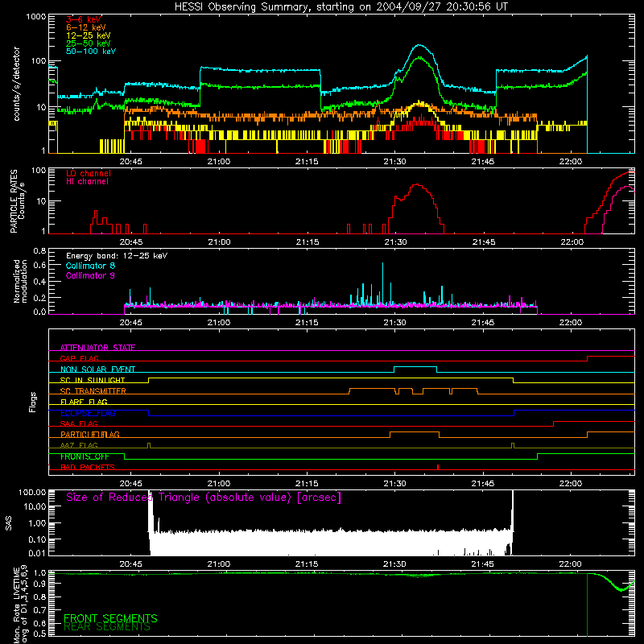Select the "FLARE FLAG" label
644x644 pixels.
[84, 402]
